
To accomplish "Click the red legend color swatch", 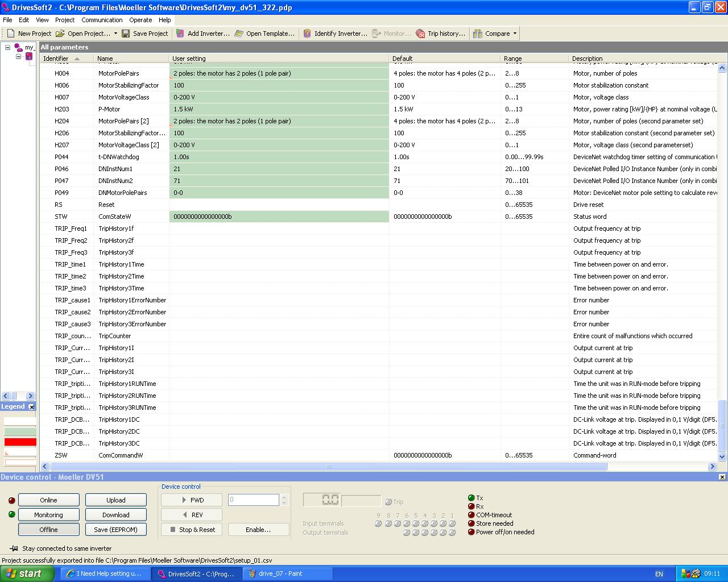I will [20, 442].
